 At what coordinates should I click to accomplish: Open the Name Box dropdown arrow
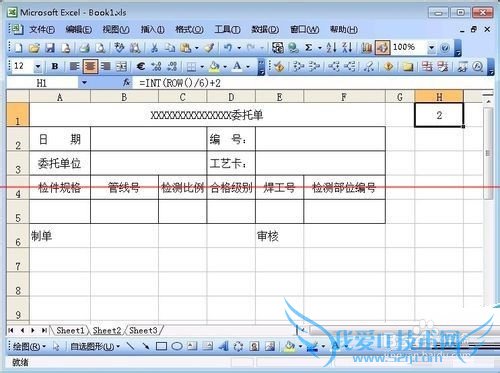(84, 83)
